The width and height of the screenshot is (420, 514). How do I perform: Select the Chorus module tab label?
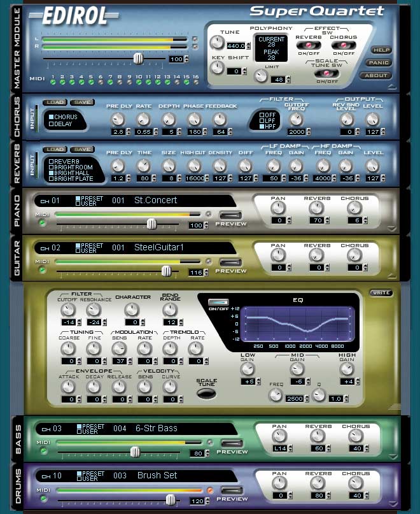pos(17,117)
